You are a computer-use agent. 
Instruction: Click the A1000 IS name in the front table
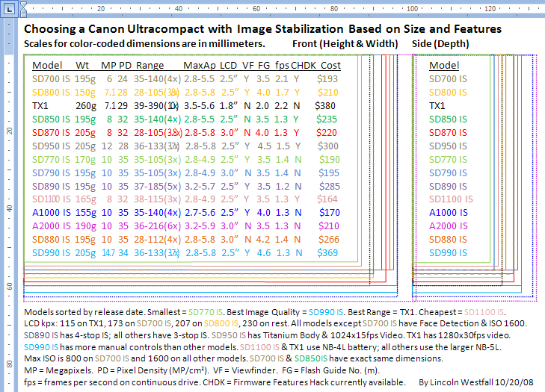52,212
